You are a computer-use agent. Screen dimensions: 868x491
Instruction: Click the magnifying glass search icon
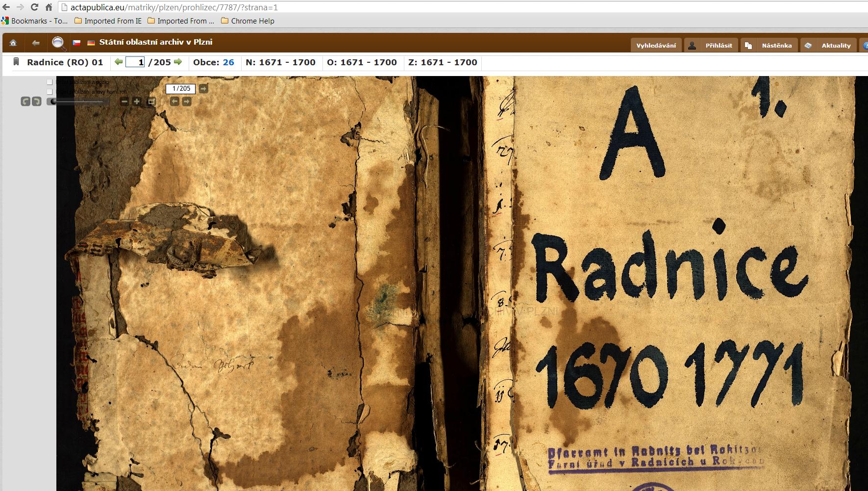click(58, 43)
